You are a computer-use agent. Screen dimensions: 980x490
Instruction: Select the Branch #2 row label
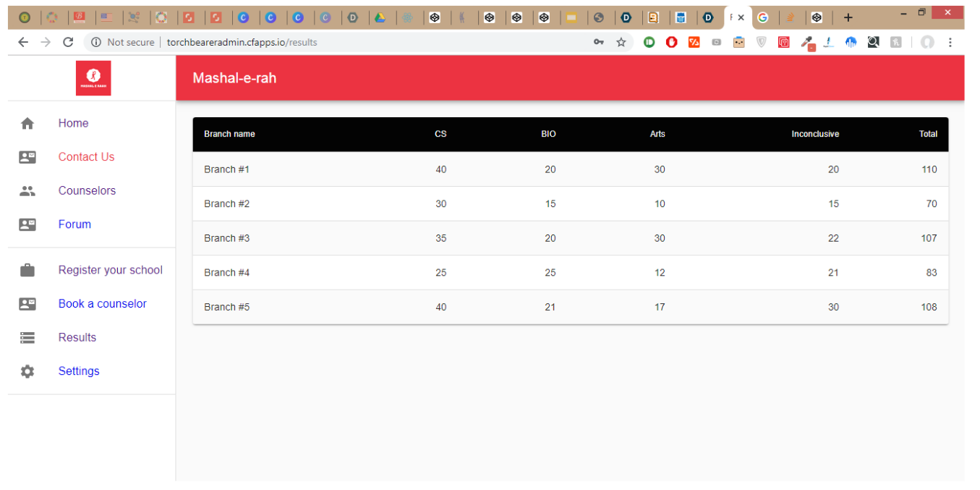226,204
